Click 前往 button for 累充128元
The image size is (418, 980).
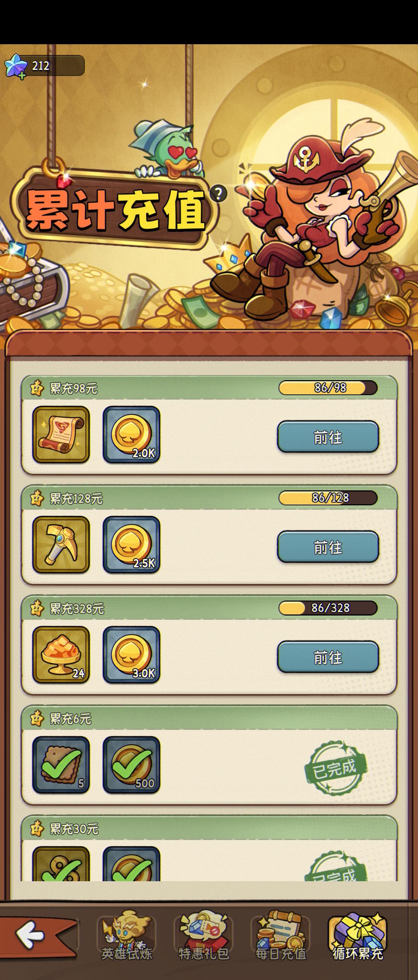[x=328, y=547]
